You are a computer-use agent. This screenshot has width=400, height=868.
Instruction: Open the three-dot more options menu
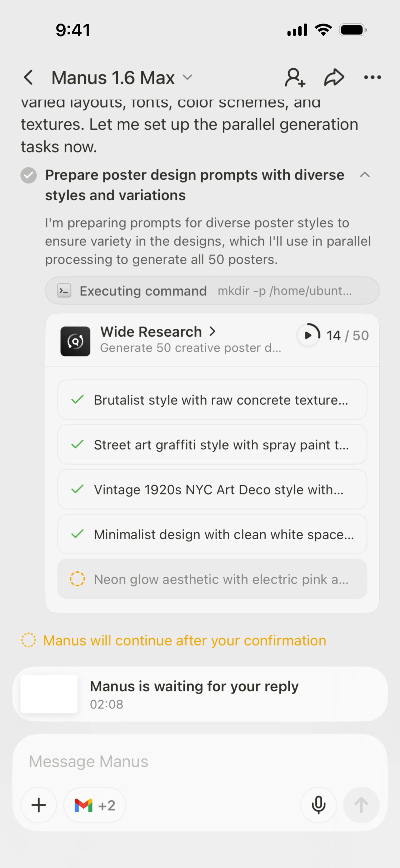(372, 78)
